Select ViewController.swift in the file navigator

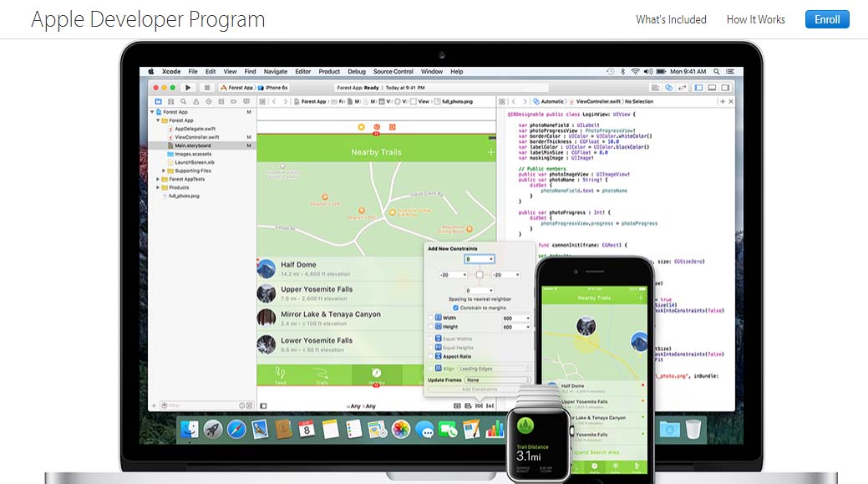pos(196,137)
